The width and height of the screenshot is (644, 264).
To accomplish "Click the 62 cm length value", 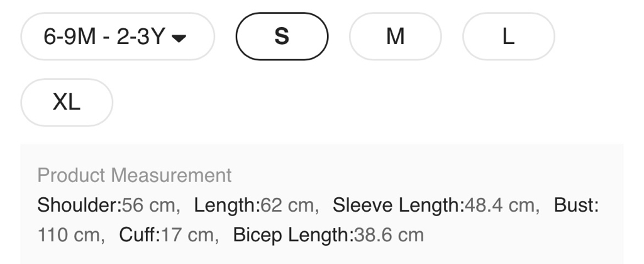I will [x=289, y=205].
